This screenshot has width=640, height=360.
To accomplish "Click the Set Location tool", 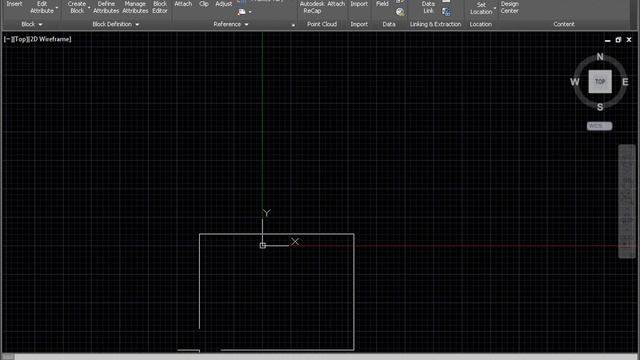I will coord(481,8).
